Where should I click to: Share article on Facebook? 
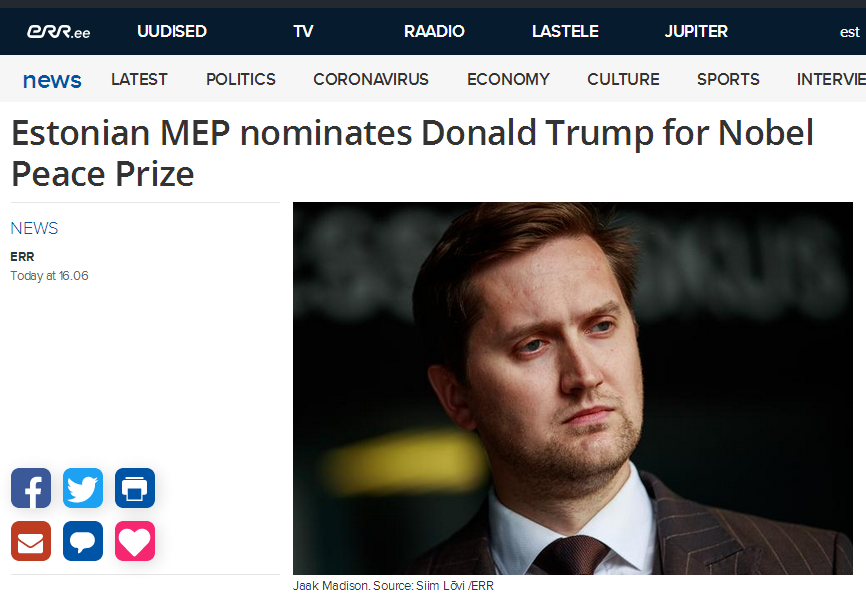pyautogui.click(x=31, y=488)
